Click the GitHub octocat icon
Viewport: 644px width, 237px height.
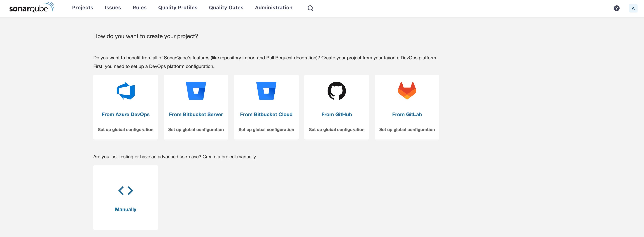pyautogui.click(x=337, y=91)
